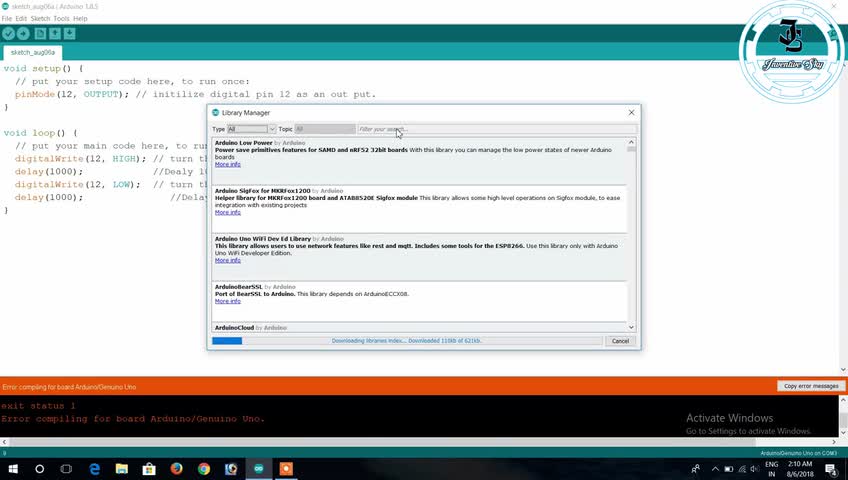This screenshot has width=848, height=480.
Task: Select the Arduino SigFox for MKRFox1200 entry title
Action: (262, 191)
